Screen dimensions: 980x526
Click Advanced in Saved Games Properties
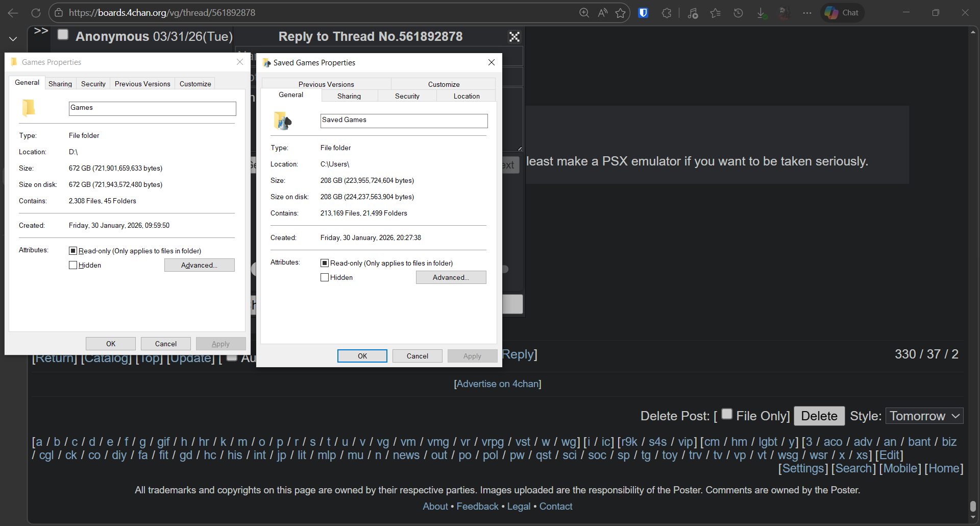pos(451,277)
